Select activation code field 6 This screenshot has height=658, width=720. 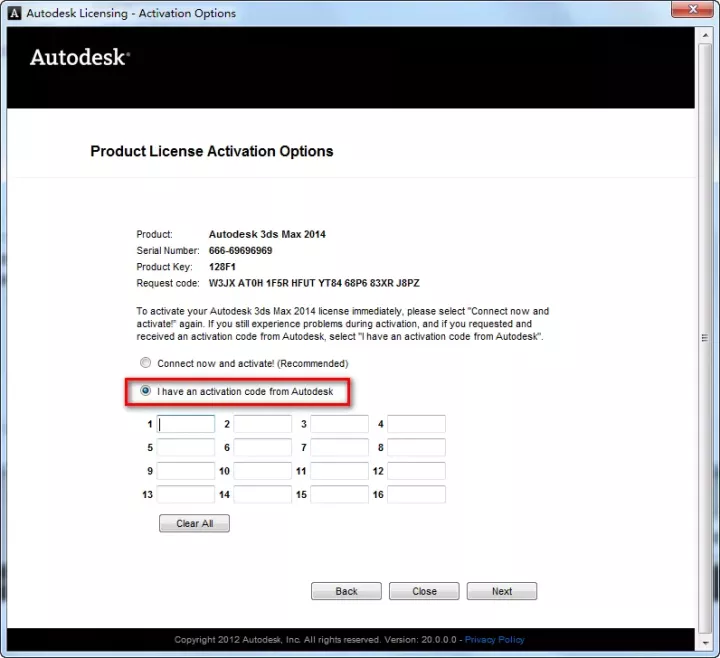coord(263,448)
